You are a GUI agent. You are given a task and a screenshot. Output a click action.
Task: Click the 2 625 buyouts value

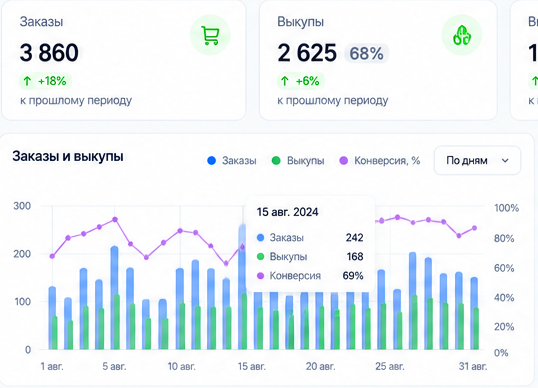point(307,53)
